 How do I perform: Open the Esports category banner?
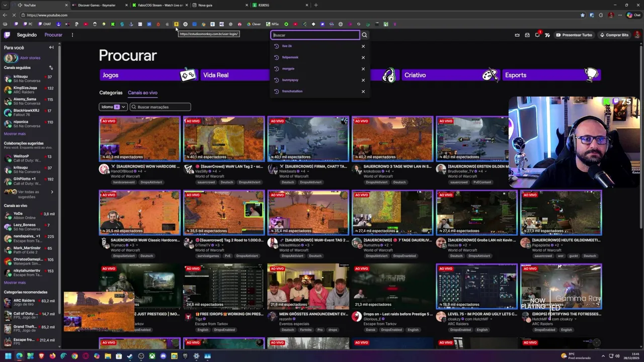coord(550,75)
